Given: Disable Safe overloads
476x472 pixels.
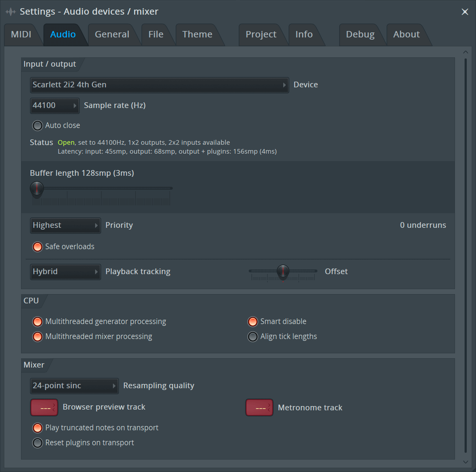Looking at the screenshot, I should (x=37, y=247).
